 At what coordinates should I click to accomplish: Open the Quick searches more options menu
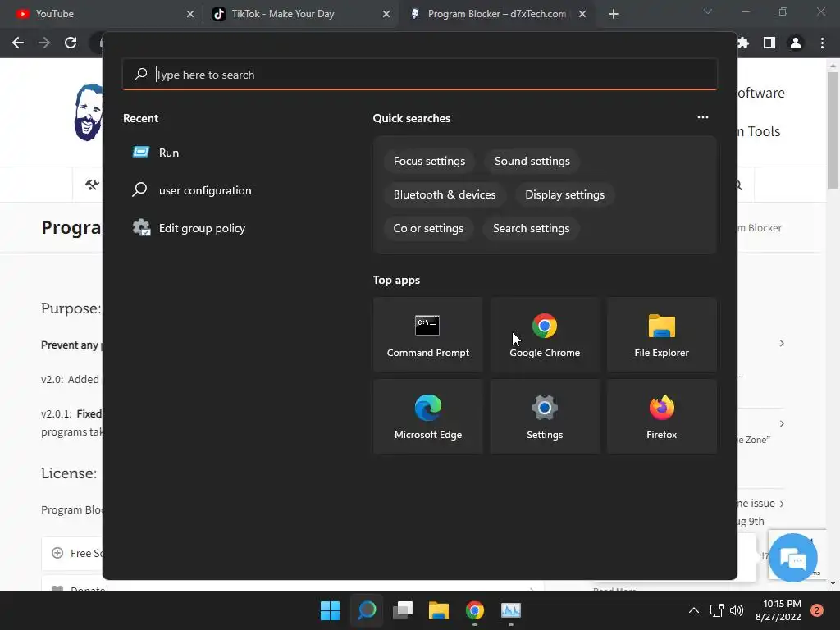[x=703, y=117]
